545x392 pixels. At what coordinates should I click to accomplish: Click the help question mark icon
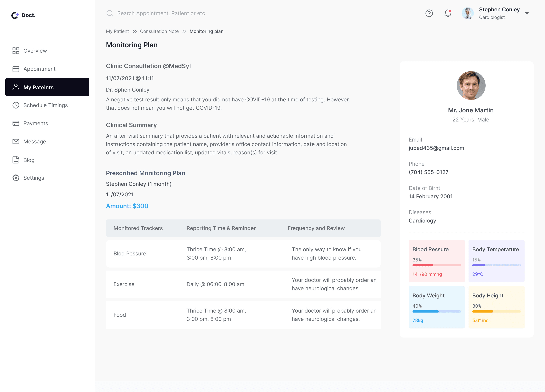pos(429,13)
